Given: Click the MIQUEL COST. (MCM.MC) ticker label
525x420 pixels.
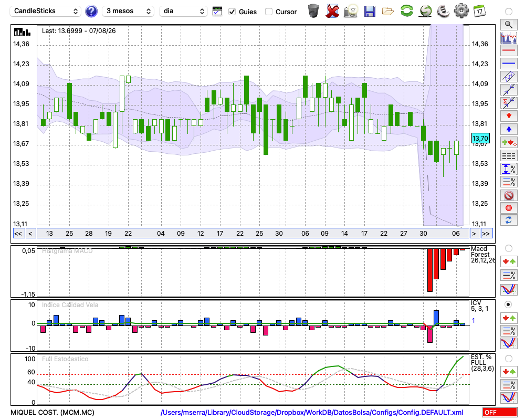Looking at the screenshot, I should click(52, 412).
